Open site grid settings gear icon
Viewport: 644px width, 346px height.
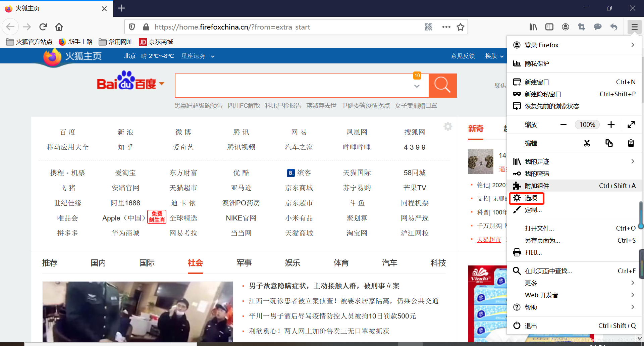[x=448, y=127]
